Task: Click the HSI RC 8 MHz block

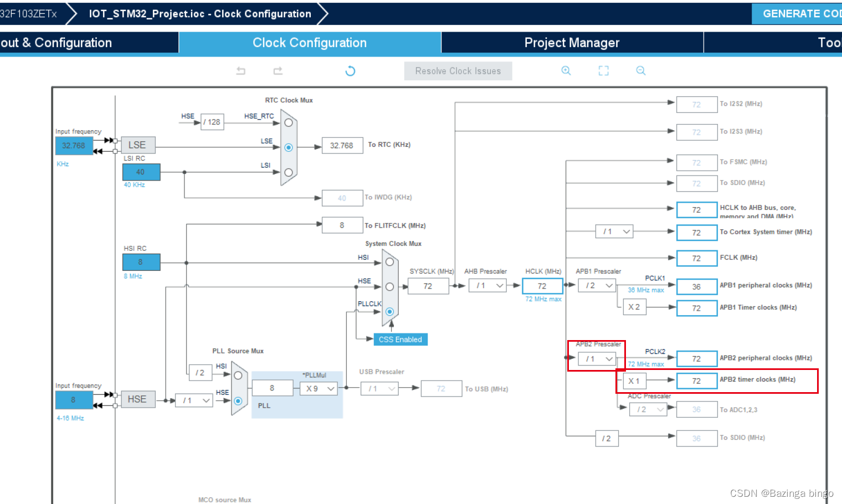Action: tap(141, 262)
